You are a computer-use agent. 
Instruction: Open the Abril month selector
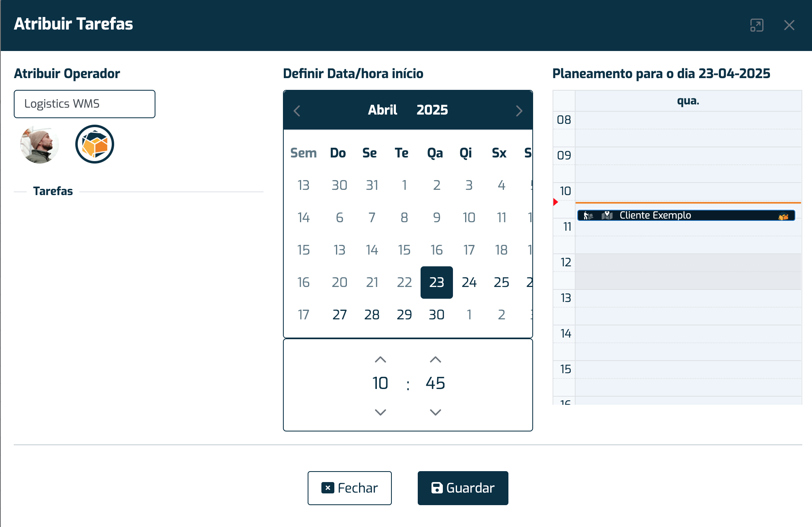click(383, 110)
